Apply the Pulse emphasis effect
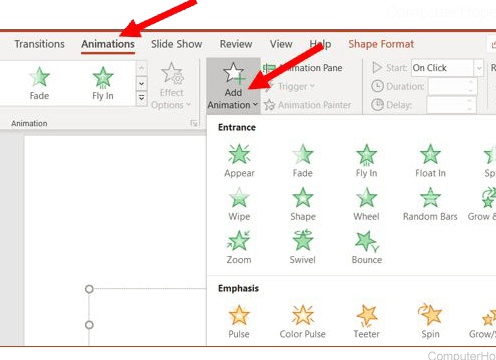The width and height of the screenshot is (496, 360). (239, 322)
